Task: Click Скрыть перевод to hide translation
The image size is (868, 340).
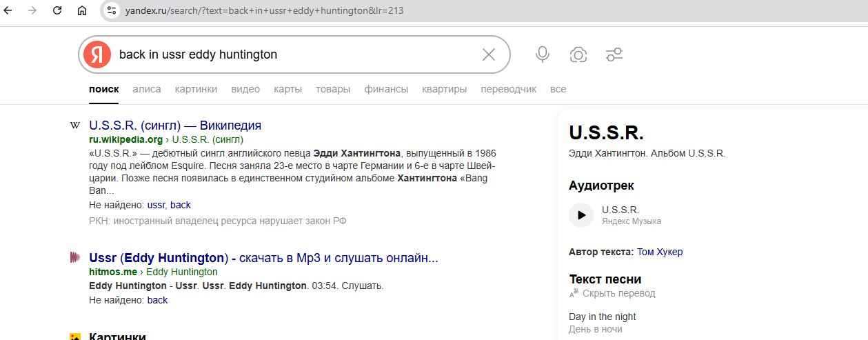Action: point(619,293)
